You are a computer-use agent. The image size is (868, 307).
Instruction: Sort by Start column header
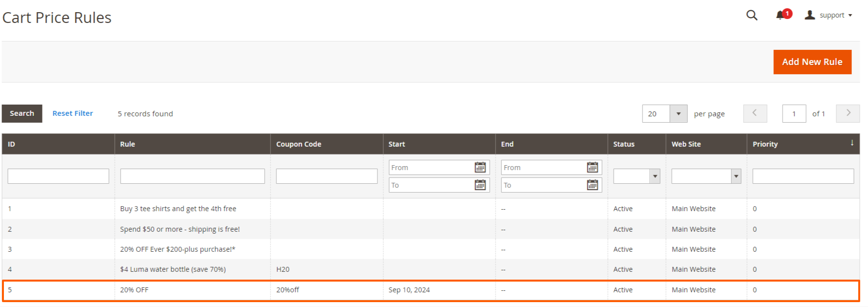(x=439, y=144)
